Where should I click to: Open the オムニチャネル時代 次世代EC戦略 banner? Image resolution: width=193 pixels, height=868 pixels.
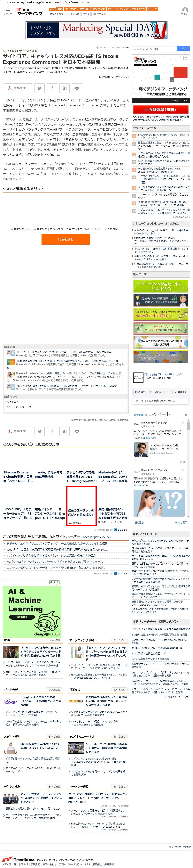tap(161, 342)
